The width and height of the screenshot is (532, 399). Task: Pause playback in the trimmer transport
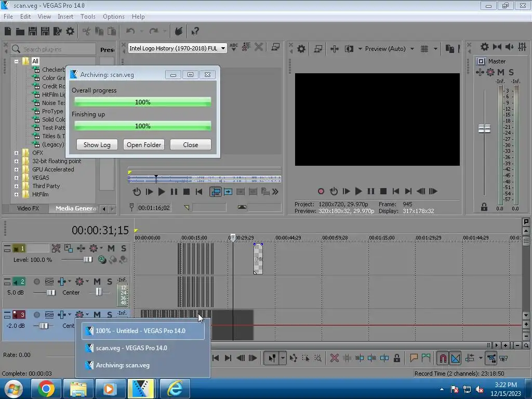174,192
